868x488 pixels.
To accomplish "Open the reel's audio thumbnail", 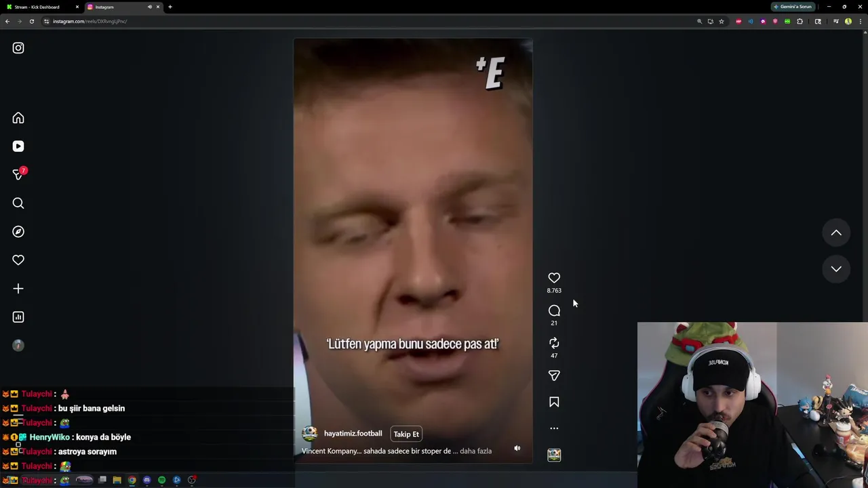I will click(554, 455).
